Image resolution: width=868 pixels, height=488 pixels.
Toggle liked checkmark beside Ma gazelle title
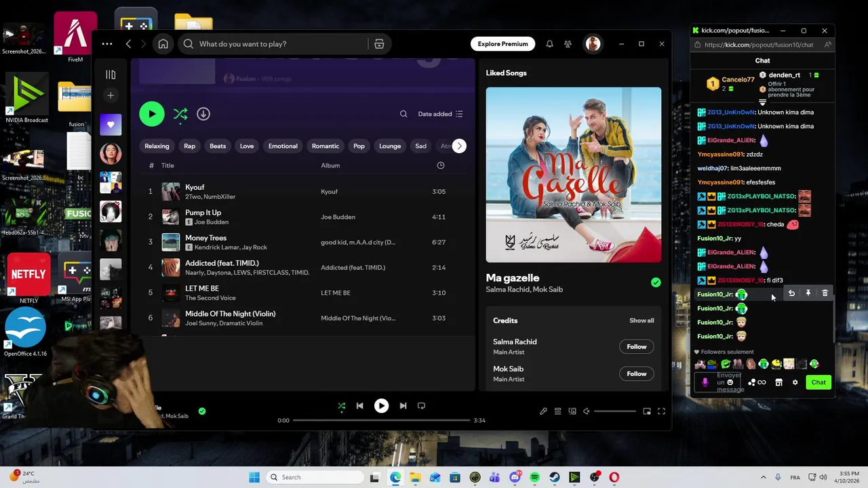click(x=656, y=283)
